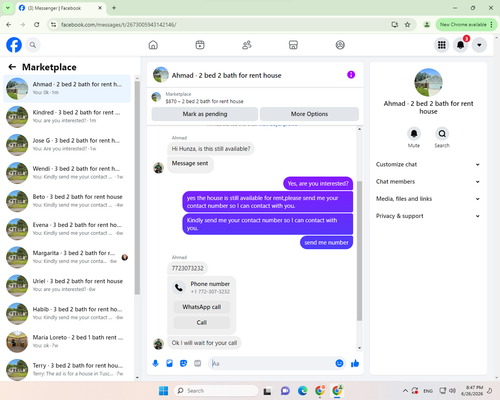Click Mark as pending button

(x=205, y=114)
